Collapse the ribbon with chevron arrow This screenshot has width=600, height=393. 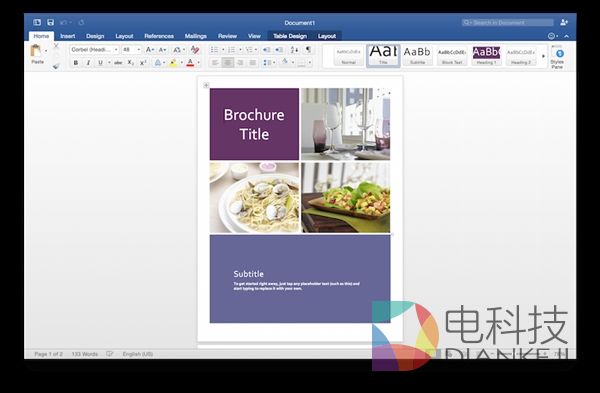pos(566,36)
